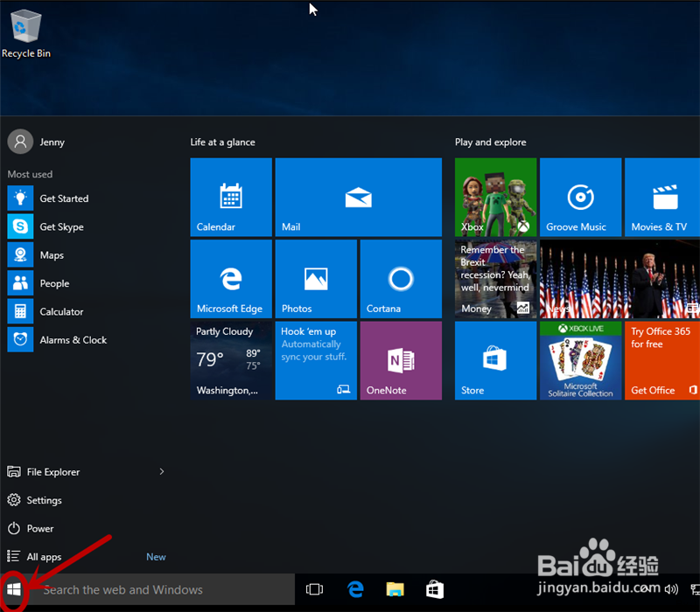The width and height of the screenshot is (700, 612).
Task: Open the Partly Cloudy weather tile
Action: [x=231, y=360]
